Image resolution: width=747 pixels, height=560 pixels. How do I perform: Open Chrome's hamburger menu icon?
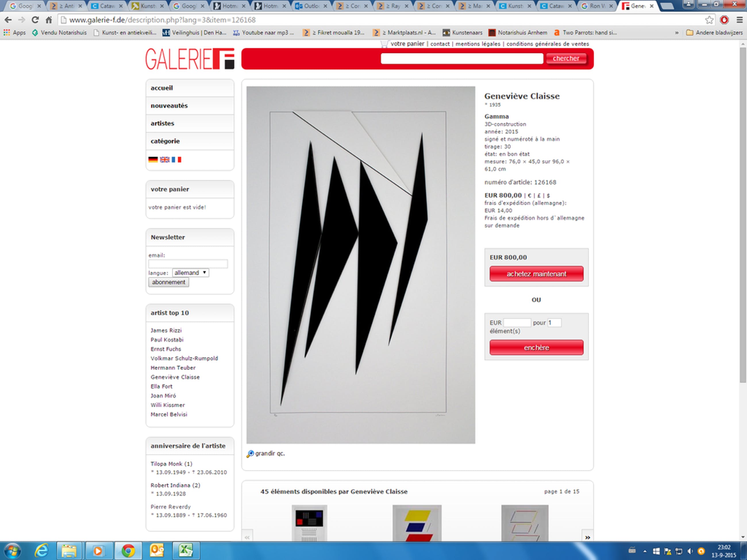[x=739, y=20]
